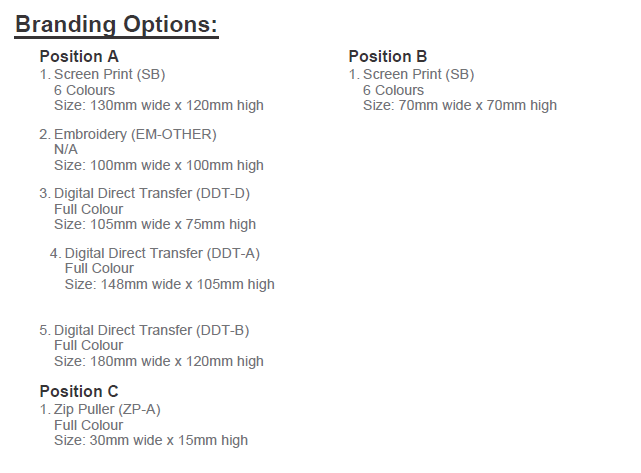Click the 180mm wide x 120mm high size

click(159, 361)
